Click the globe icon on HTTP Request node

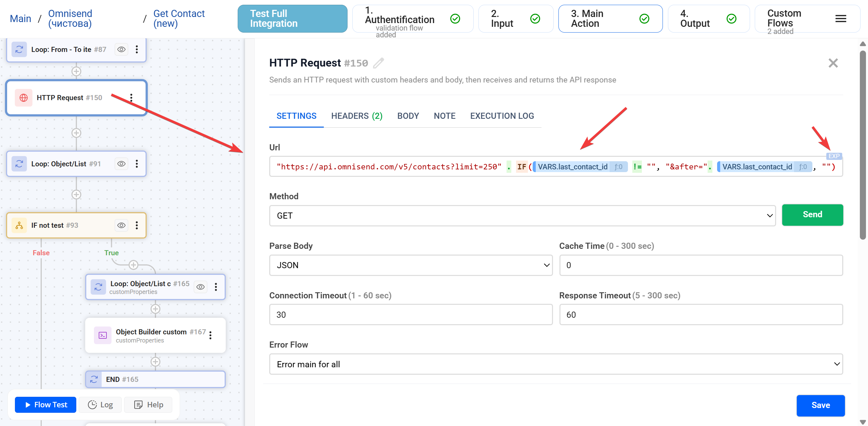(x=24, y=98)
